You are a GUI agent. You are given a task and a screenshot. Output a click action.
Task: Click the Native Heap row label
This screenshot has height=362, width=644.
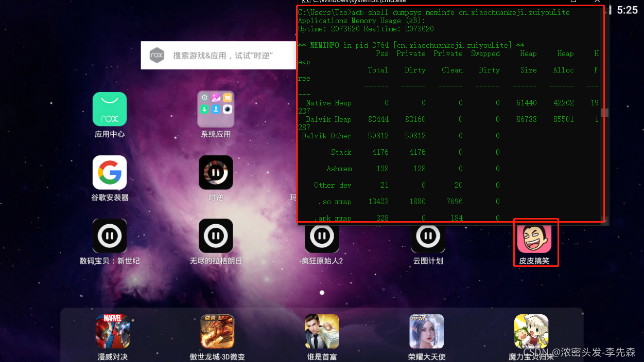click(x=328, y=103)
